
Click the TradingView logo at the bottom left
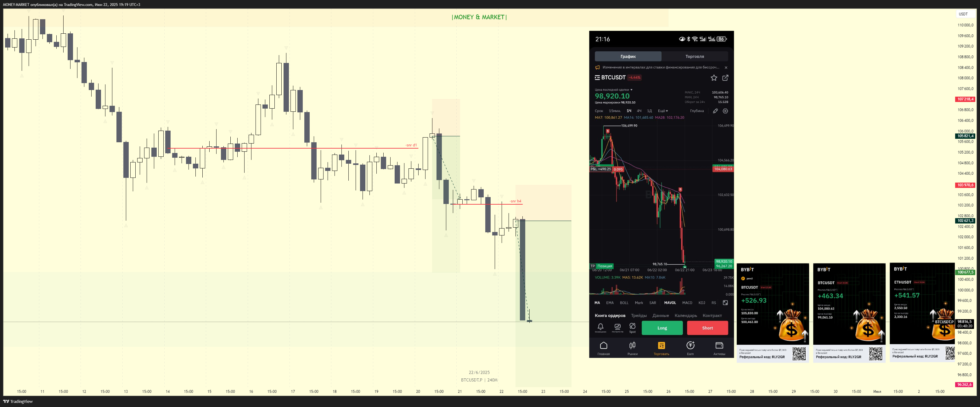(18, 401)
